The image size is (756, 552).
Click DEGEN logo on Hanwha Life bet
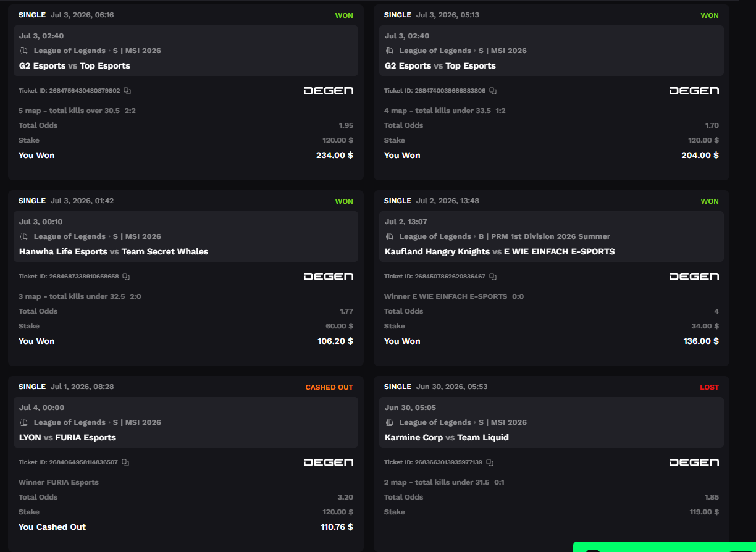pyautogui.click(x=329, y=277)
